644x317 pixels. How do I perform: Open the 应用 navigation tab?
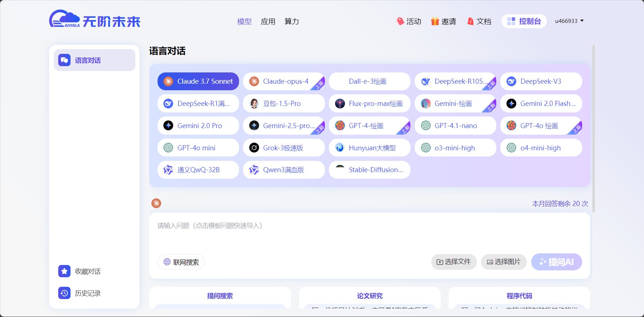(x=268, y=21)
